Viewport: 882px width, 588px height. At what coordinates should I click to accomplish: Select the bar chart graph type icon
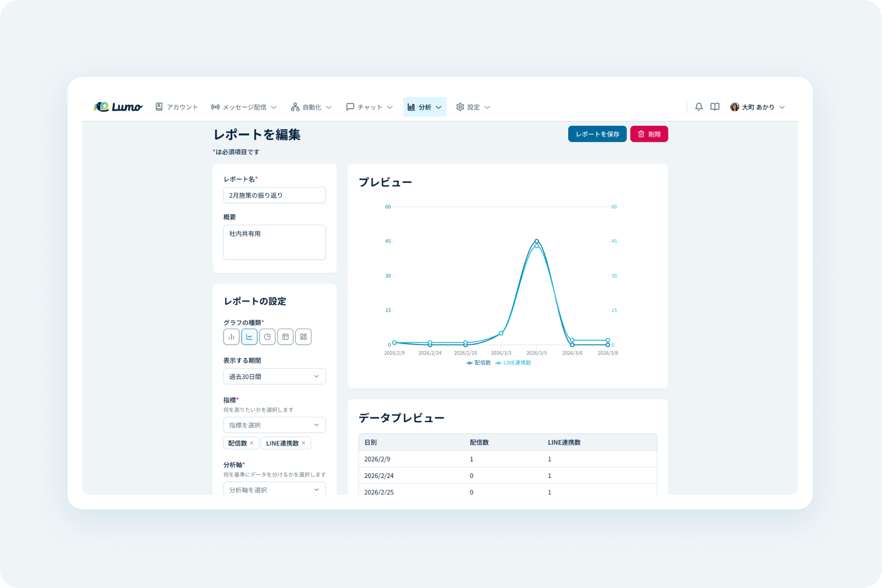231,336
